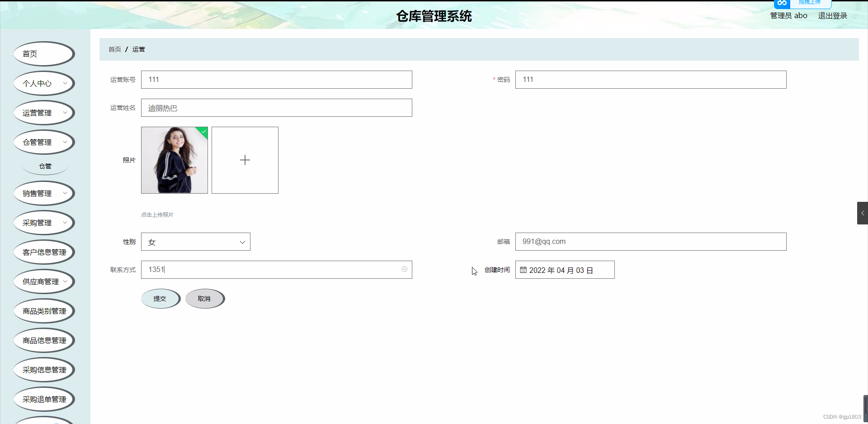This screenshot has height=424, width=868.
Task: Click the Baidu Netdisk cloud icon at top right
Action: coord(782,4)
